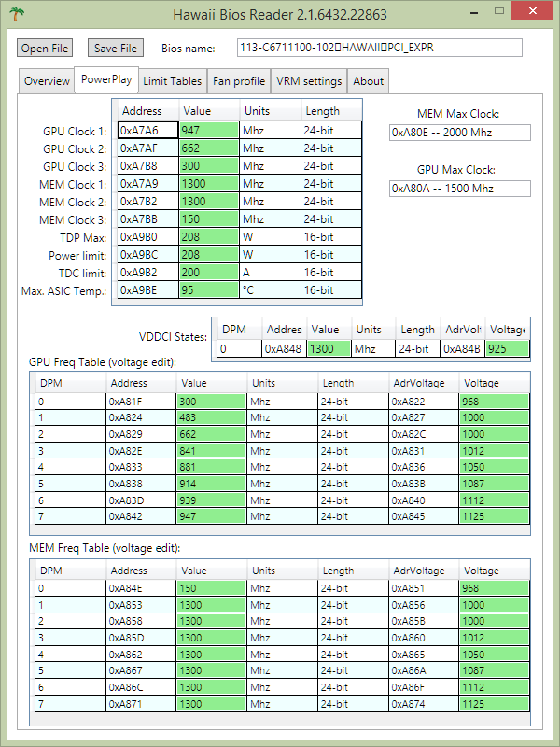The image size is (560, 747).
Task: Select GPU Freq voltage at 0xA83B
Action: [x=495, y=484]
